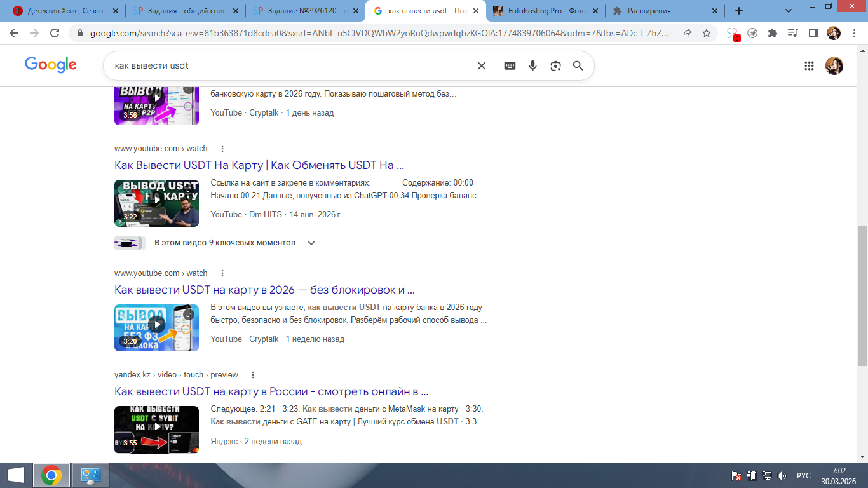Submit search with the magnifier icon
This screenshot has width=868, height=488.
coord(578,65)
